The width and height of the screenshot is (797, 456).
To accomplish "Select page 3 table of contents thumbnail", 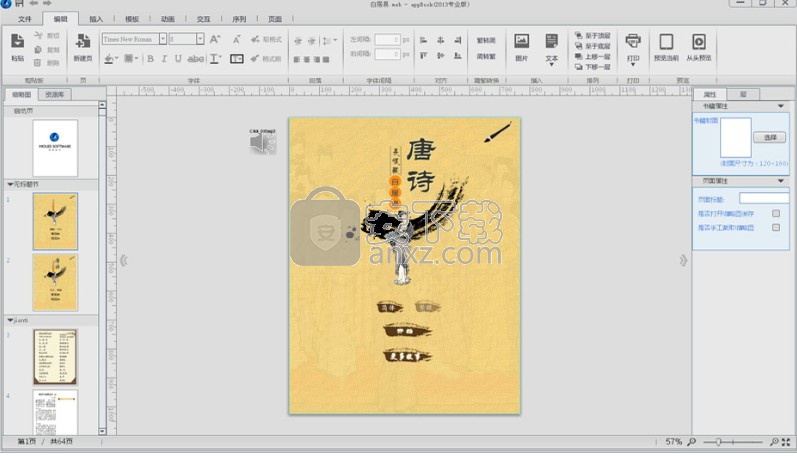I will coord(55,357).
